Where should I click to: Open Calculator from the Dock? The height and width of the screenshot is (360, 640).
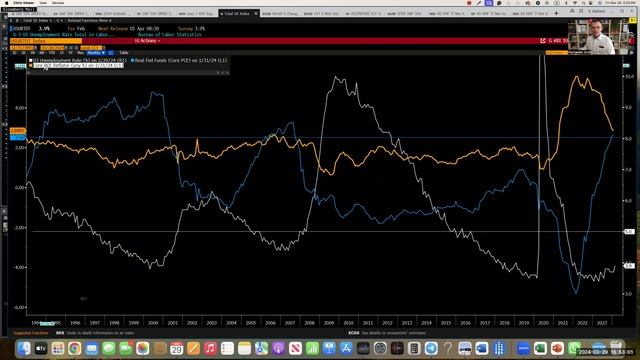coord(414,348)
